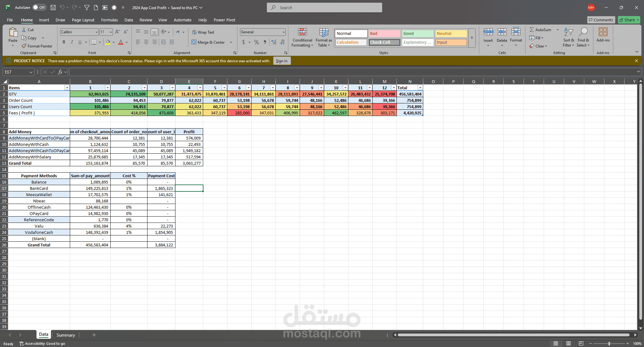Open Format as Table gallery
The width and height of the screenshot is (644, 347).
click(x=324, y=37)
